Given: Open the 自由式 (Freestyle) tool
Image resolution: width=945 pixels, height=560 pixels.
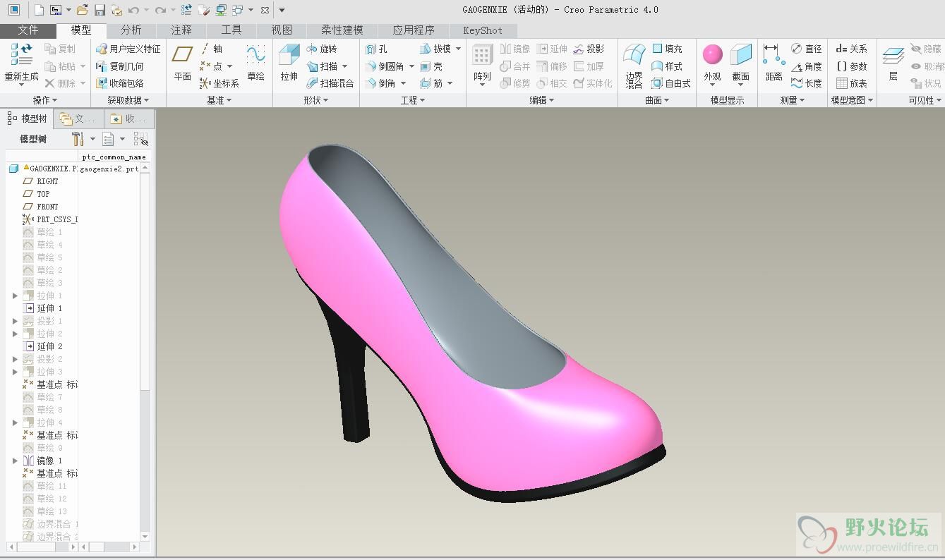Looking at the screenshot, I should coord(671,83).
